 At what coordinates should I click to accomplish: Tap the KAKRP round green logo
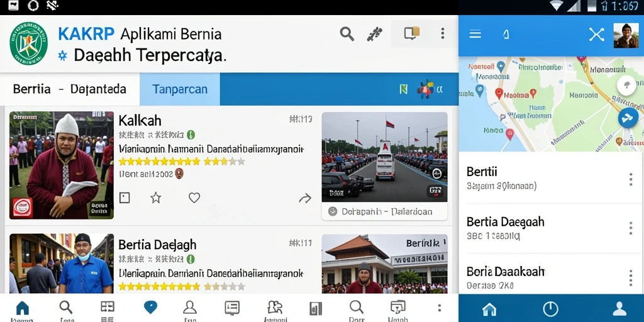(x=28, y=43)
